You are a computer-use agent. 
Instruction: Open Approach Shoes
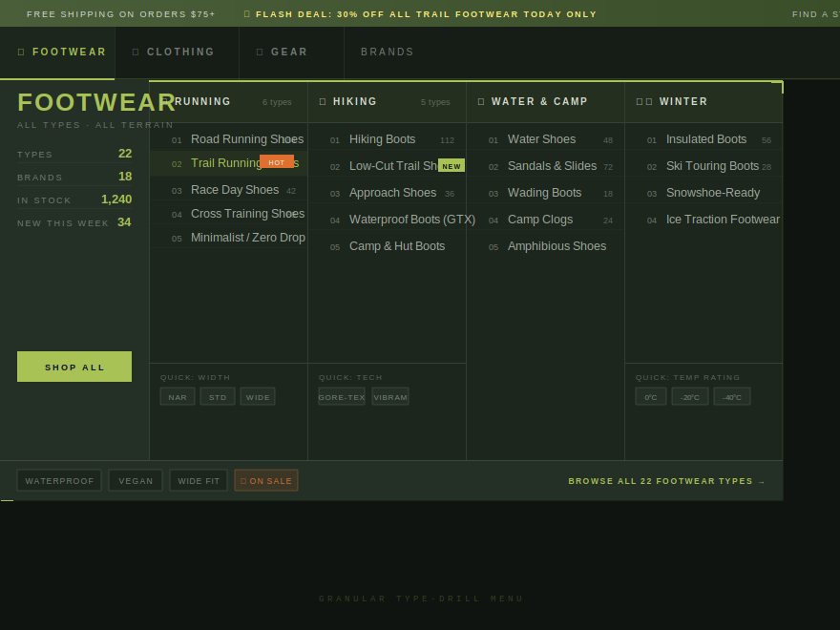coord(387,193)
